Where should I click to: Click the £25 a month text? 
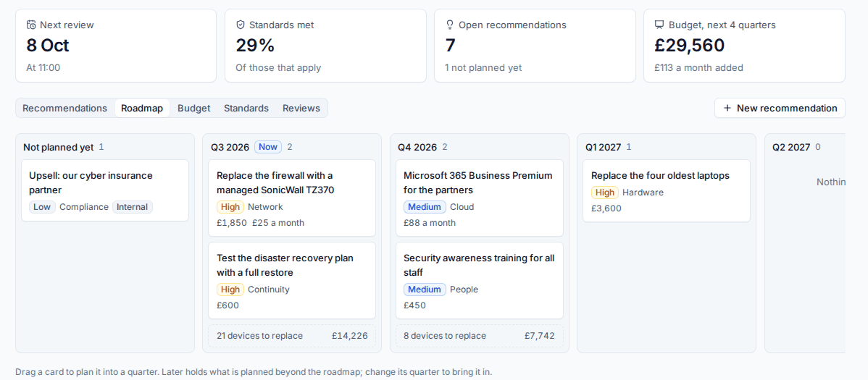pos(278,223)
